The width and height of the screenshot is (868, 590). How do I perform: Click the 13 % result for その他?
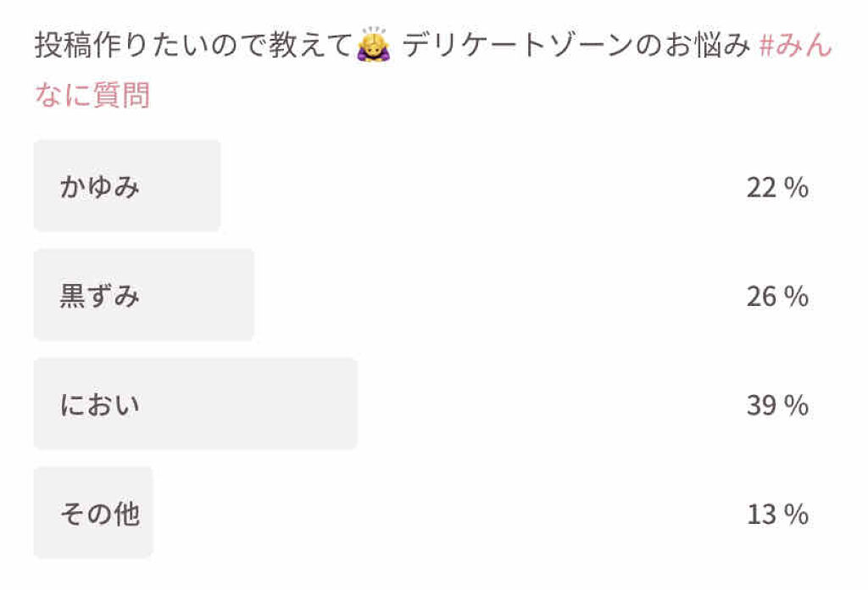click(x=777, y=514)
